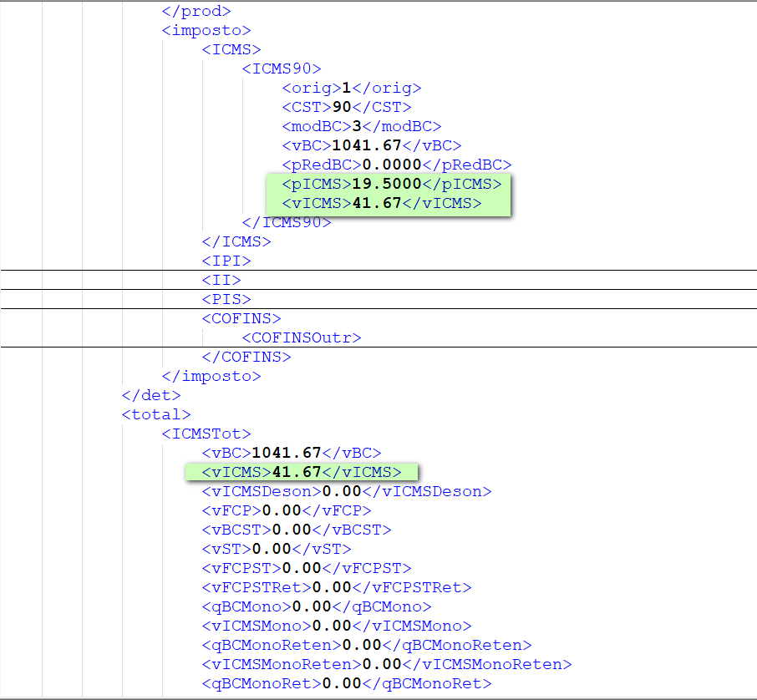Screen dimensions: 757x700
Task: Select the collapsed <PIS> tag
Action: point(227,299)
